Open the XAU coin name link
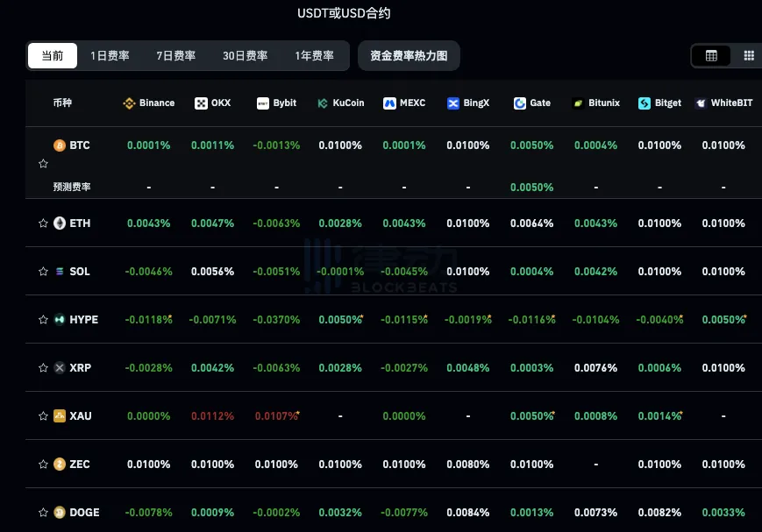The image size is (762, 532). click(81, 415)
